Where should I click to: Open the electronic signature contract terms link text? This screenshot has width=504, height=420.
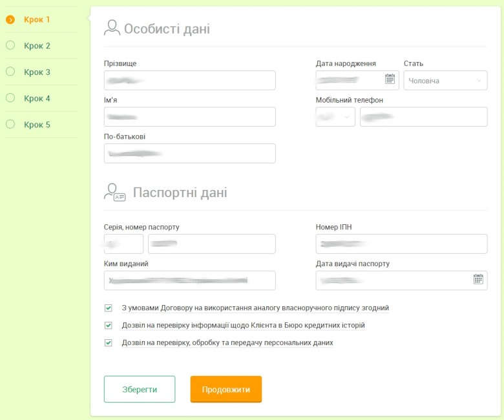(x=255, y=308)
